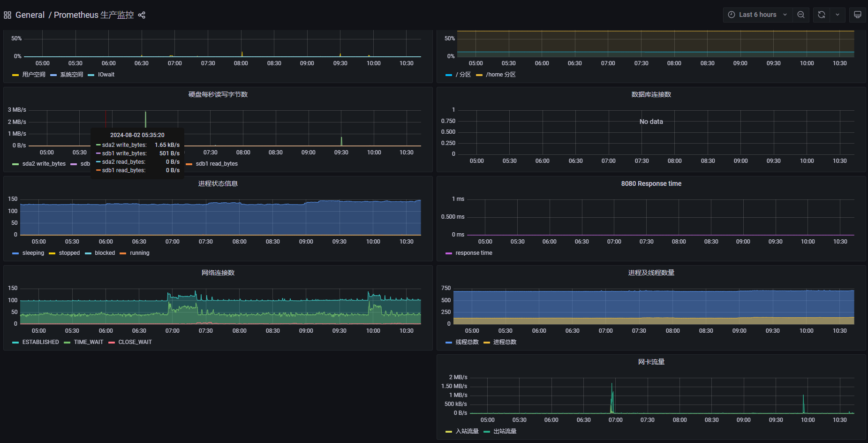This screenshot has width=868, height=443.
Task: Toggle sleeping legend series
Action: click(33, 253)
